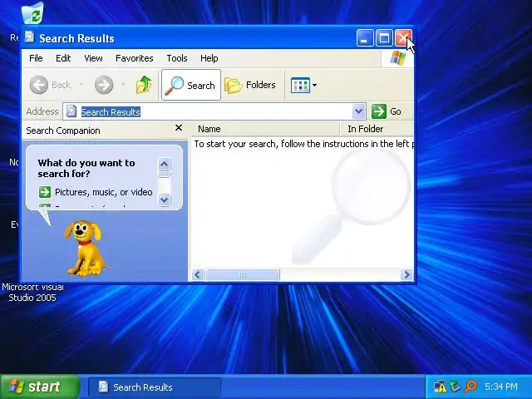Image resolution: width=532 pixels, height=399 pixels.
Task: Click the Search Results address bar icon
Action: [x=71, y=111]
